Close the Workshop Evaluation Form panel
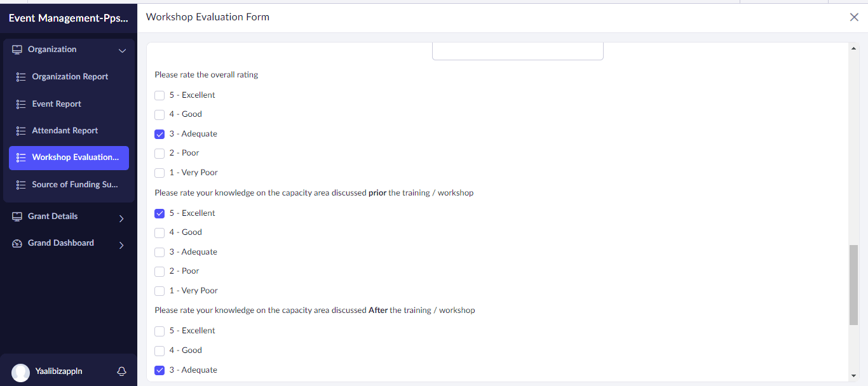This screenshot has height=386, width=868. point(854,17)
